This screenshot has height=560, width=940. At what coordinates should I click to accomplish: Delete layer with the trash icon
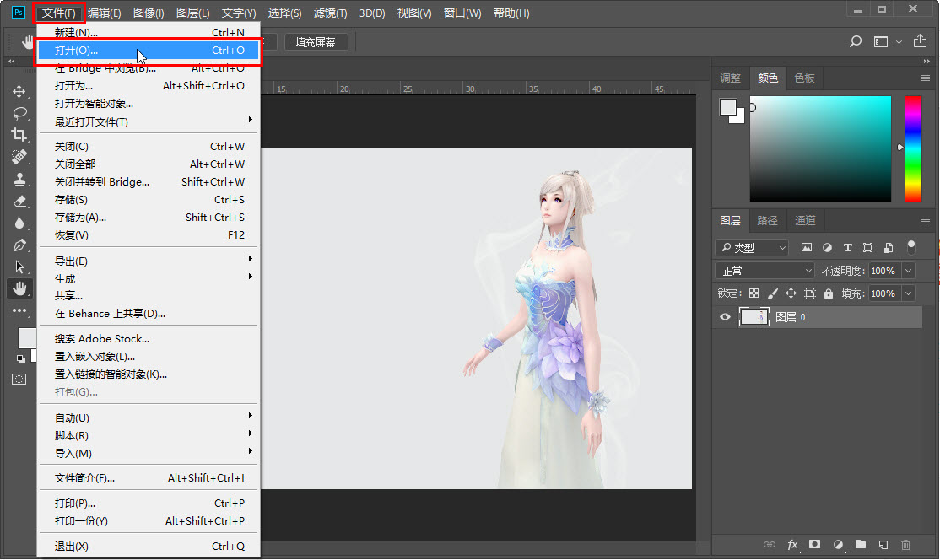click(x=906, y=545)
